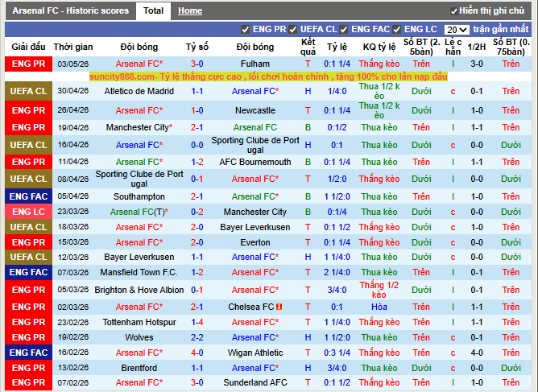This screenshot has width=538, height=392.
Task: Click the 2-2 score of the Wolves match
Action: (x=197, y=337)
